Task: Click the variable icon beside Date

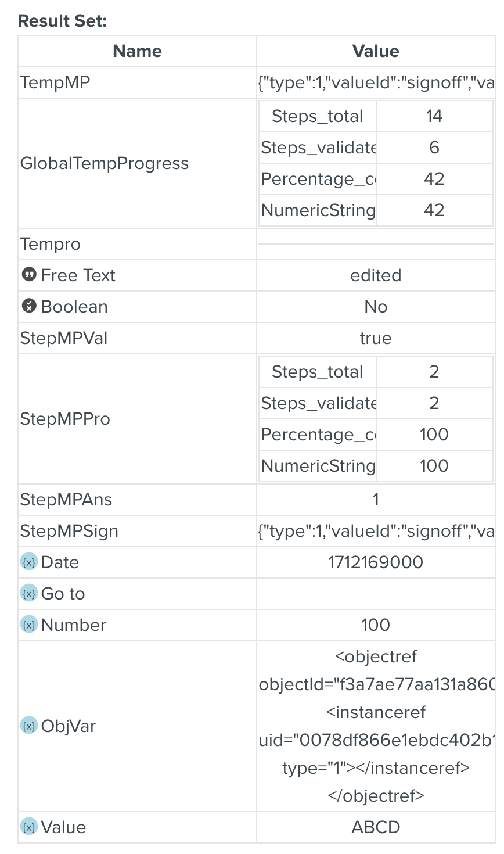Action: point(29,562)
